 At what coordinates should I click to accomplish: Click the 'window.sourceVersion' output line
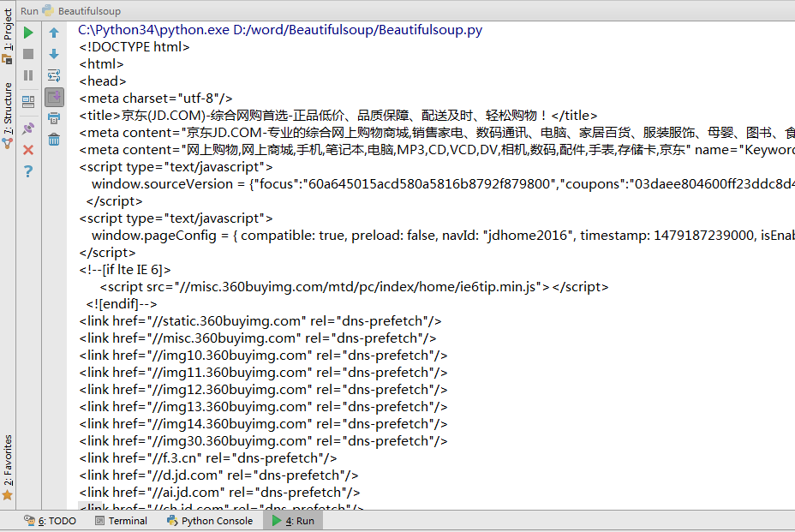point(443,184)
